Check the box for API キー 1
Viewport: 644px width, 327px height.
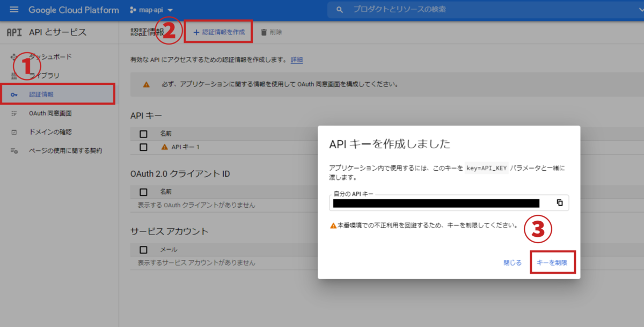pyautogui.click(x=143, y=147)
